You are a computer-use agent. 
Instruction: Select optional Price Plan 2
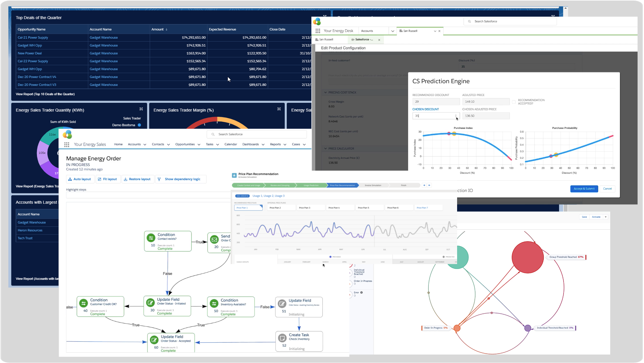click(x=281, y=208)
